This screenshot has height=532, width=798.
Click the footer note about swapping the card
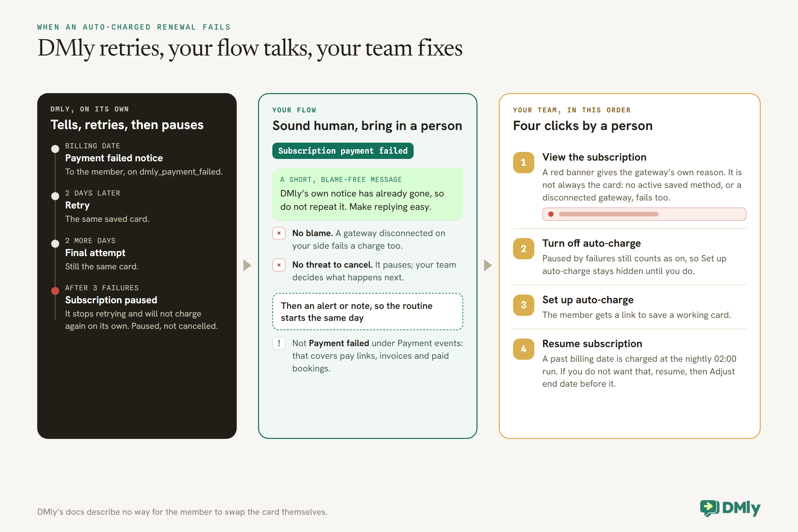pyautogui.click(x=182, y=512)
